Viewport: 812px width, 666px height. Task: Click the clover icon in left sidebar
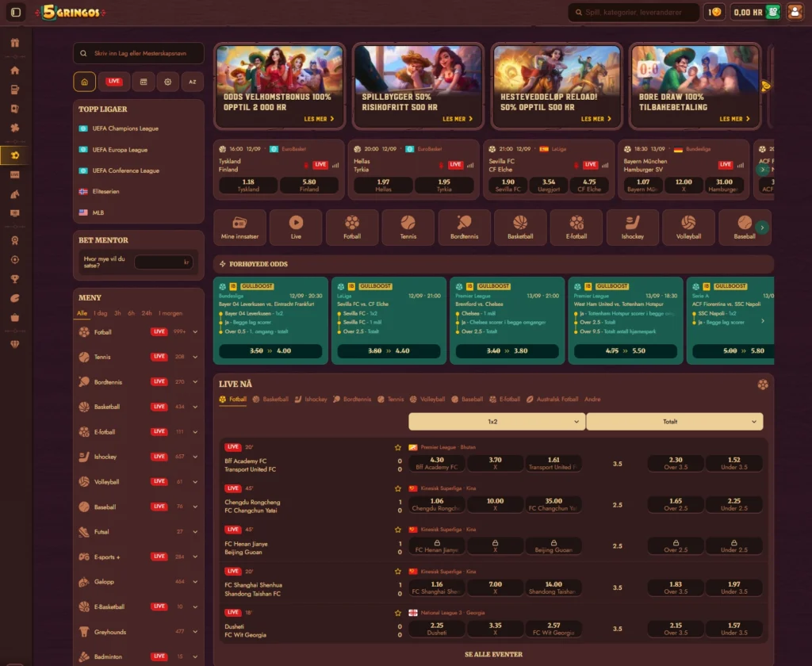pos(15,128)
